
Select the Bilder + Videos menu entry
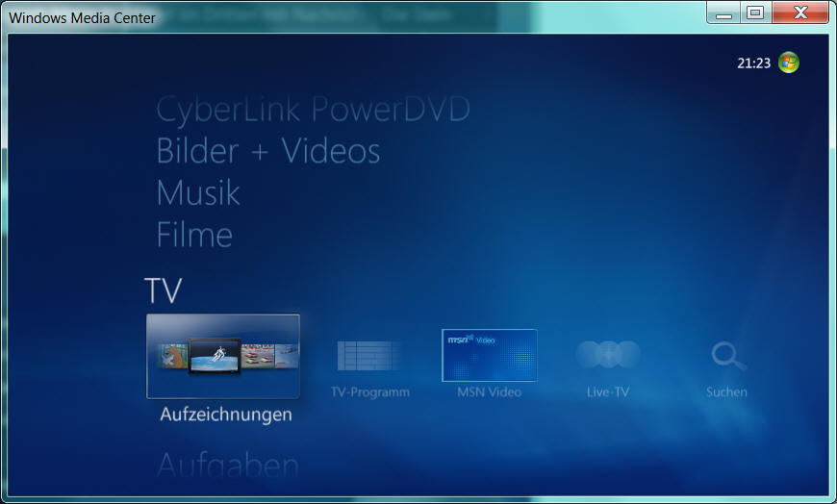[x=268, y=151]
